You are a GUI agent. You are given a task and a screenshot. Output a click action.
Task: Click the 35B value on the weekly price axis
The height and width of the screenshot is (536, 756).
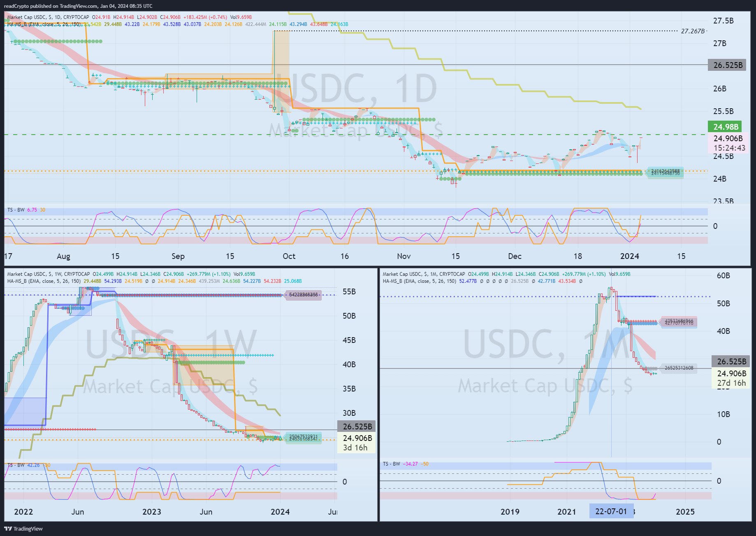[x=349, y=389]
